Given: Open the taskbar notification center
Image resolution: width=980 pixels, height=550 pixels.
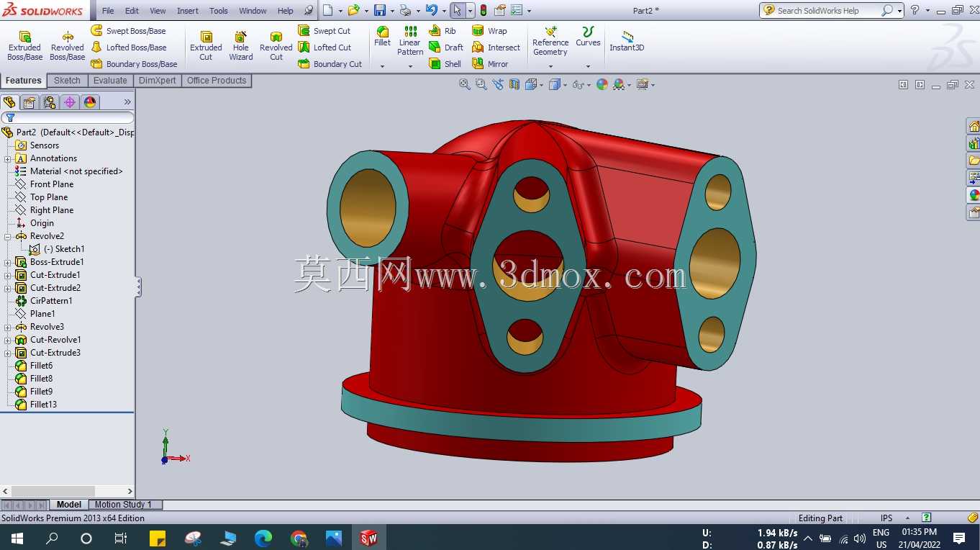Looking at the screenshot, I should [x=958, y=538].
